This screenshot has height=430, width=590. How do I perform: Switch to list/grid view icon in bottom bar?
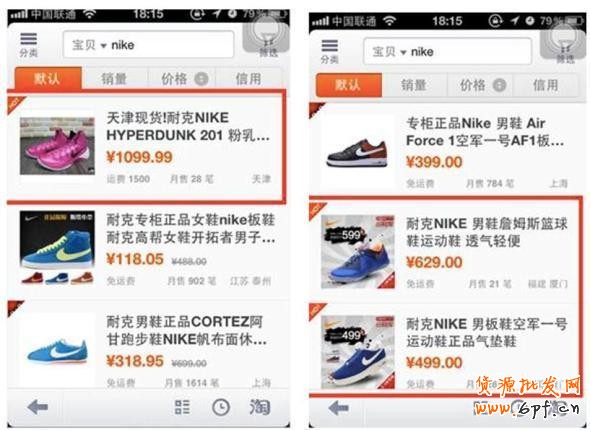pyautogui.click(x=182, y=407)
